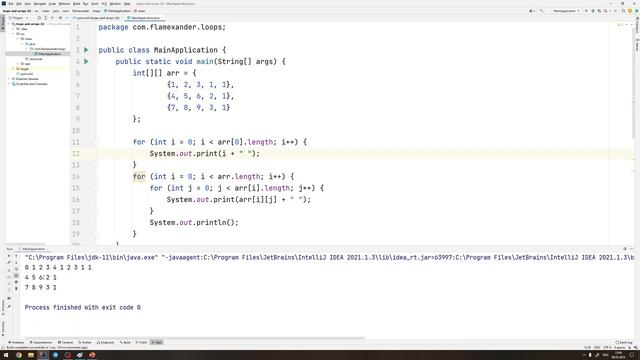Image resolution: width=640 pixels, height=360 pixels.
Task: Open Chrome from Windows taskbar
Action: (x=19, y=355)
